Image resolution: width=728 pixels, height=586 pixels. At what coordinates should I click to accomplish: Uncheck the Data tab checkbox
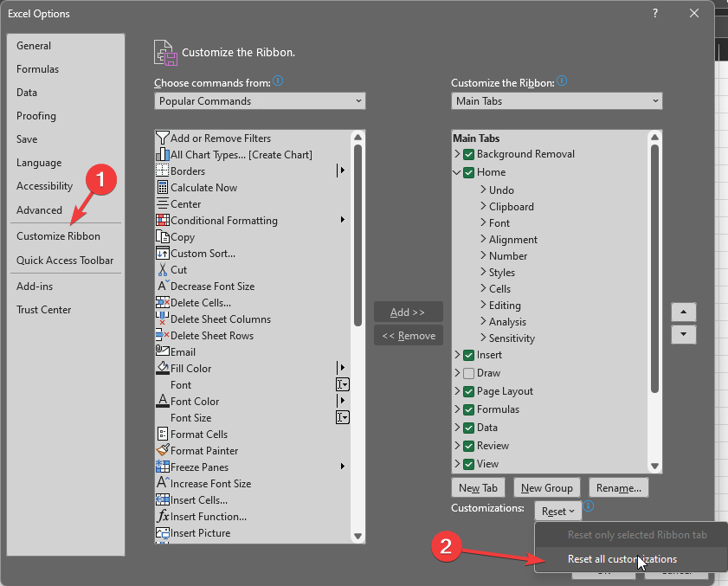(468, 428)
